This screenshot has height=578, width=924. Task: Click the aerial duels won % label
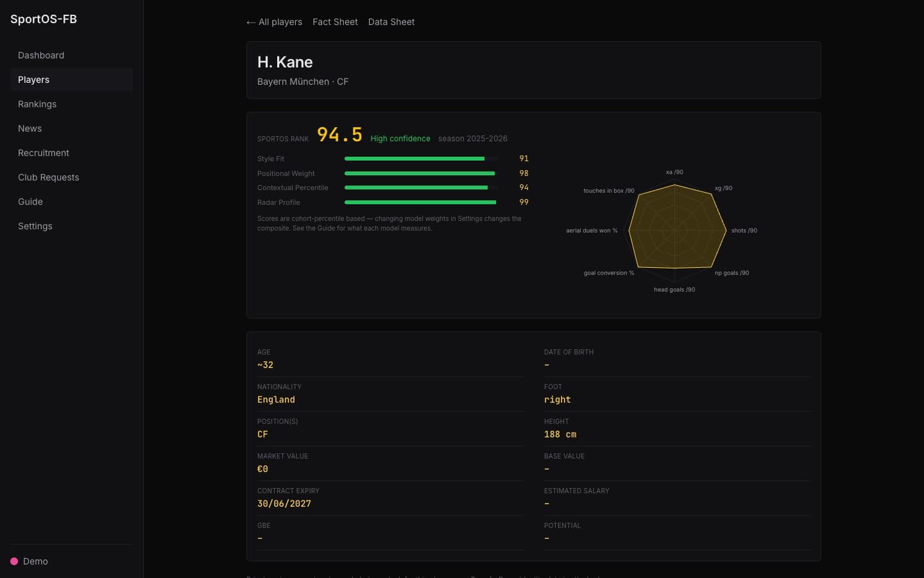(592, 231)
